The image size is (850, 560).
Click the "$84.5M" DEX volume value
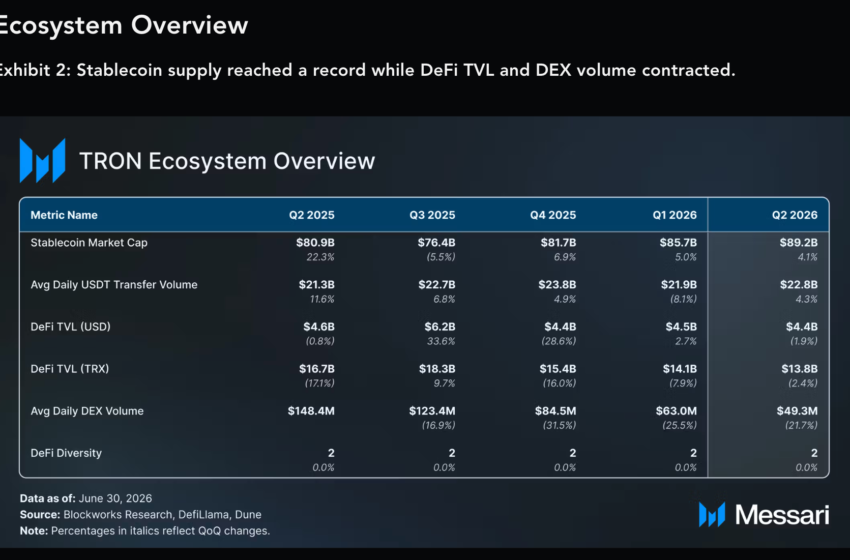click(x=556, y=411)
